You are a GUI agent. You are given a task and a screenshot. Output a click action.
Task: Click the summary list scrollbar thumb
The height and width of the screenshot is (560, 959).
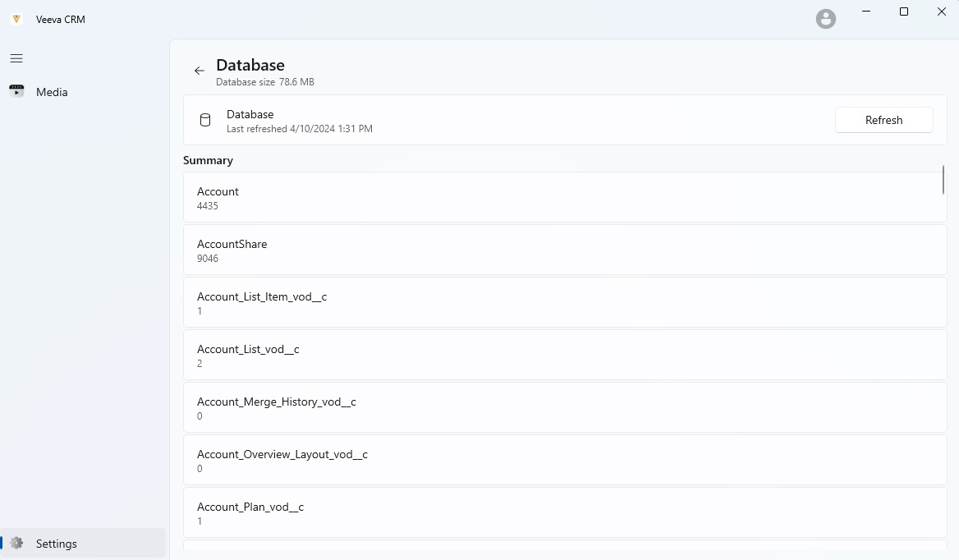943,180
